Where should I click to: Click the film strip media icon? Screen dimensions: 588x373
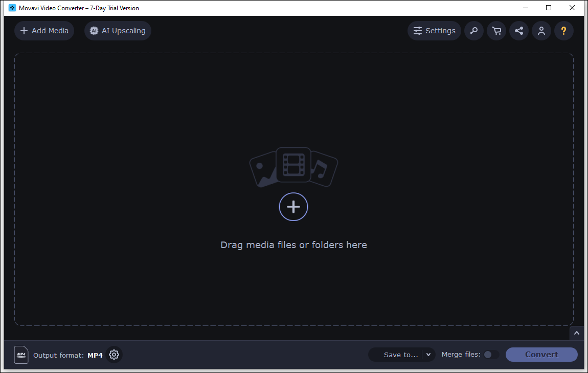pos(293,165)
